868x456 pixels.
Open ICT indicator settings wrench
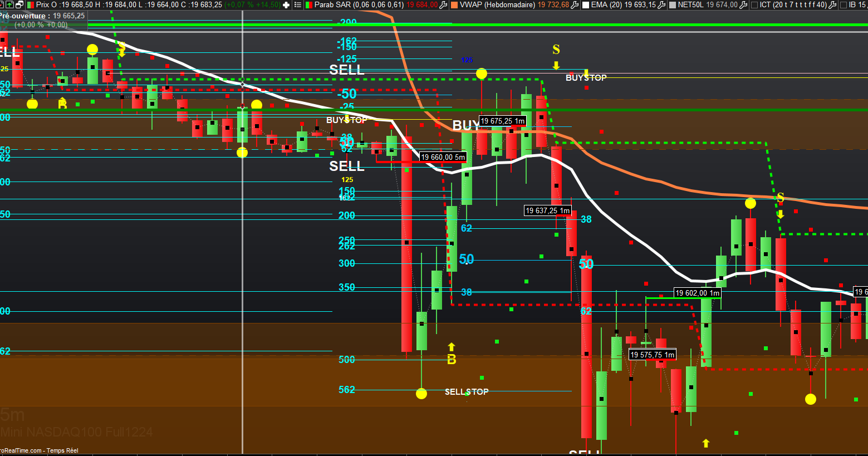pos(833,4)
